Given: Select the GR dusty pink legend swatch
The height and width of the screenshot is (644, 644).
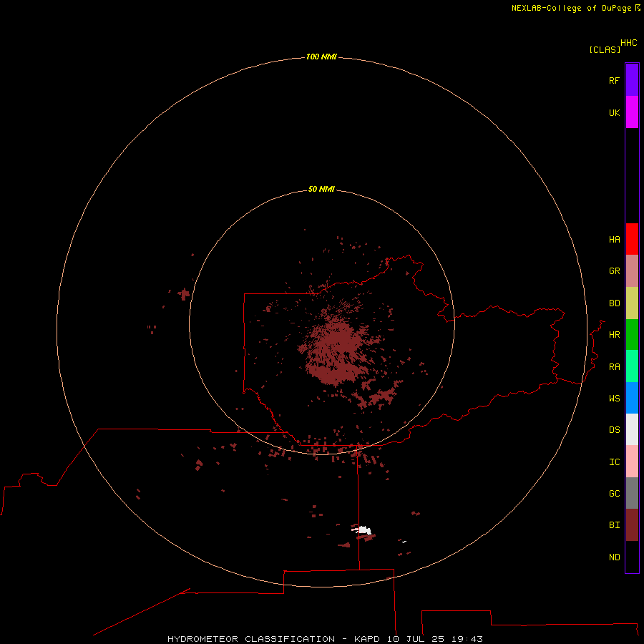Looking at the screenshot, I should 632,271.
